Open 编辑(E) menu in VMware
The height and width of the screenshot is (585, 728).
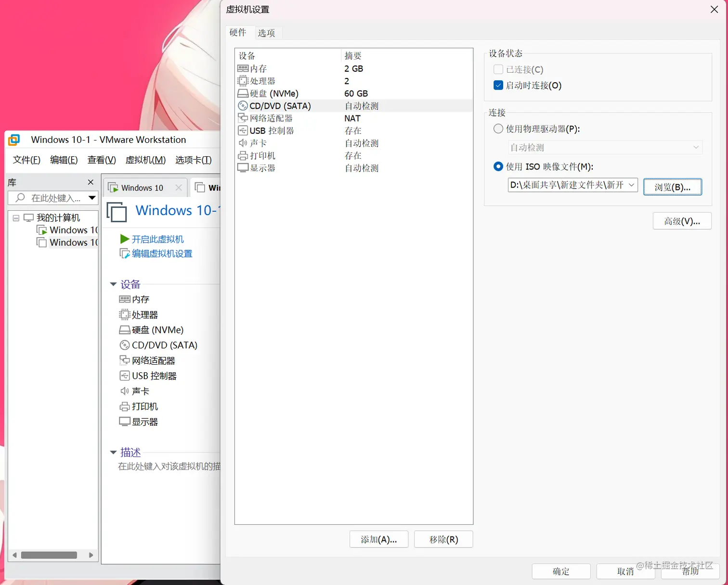(64, 160)
